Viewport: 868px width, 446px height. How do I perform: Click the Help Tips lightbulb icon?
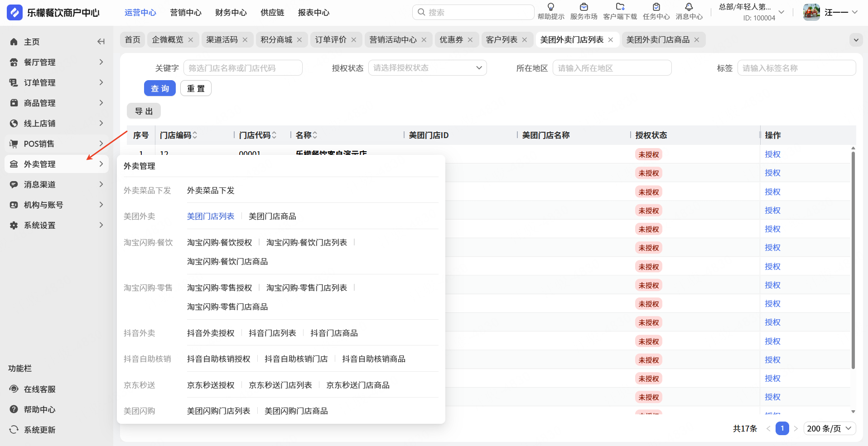(551, 7)
